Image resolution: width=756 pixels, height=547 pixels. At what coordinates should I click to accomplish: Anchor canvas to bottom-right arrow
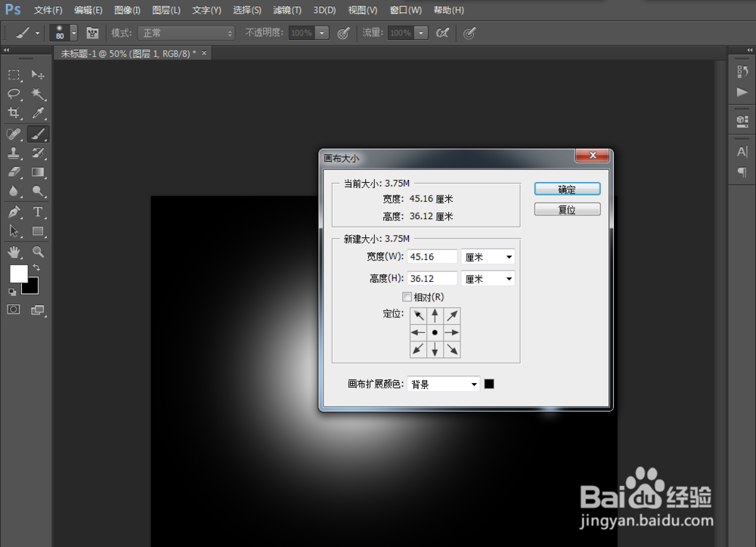coord(452,349)
